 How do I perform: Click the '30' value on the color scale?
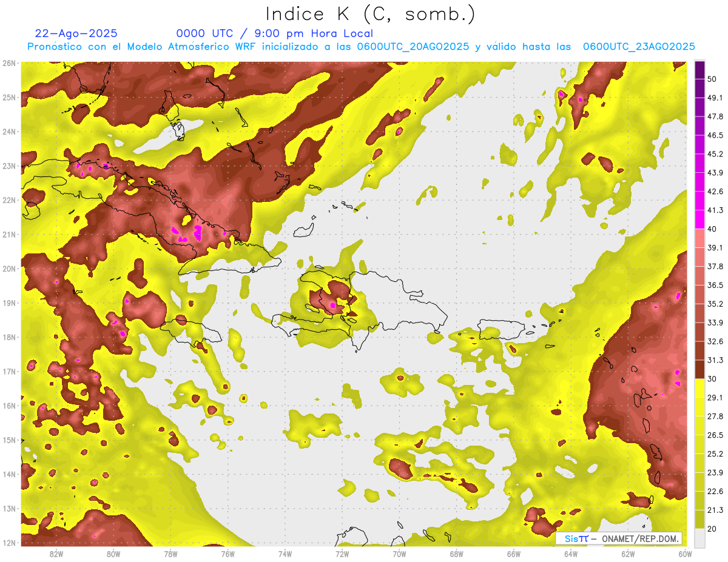pos(712,379)
